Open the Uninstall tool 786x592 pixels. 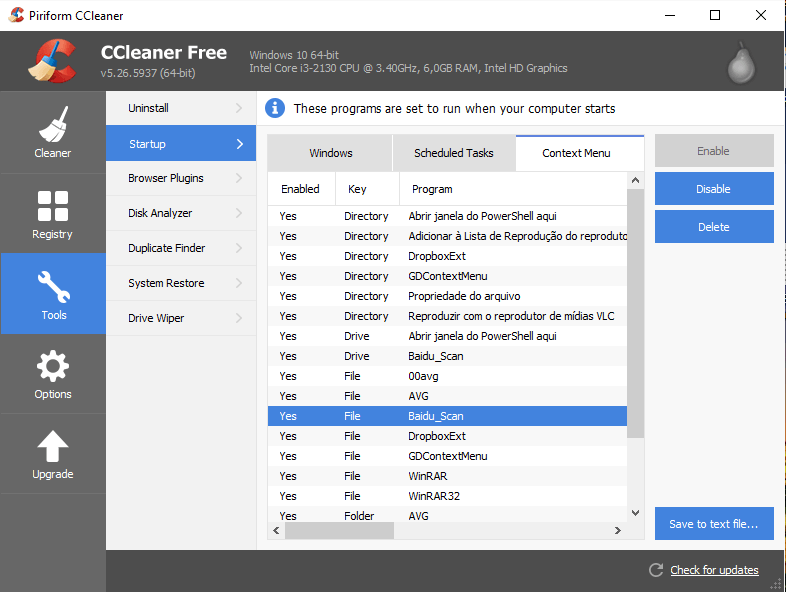[181, 108]
